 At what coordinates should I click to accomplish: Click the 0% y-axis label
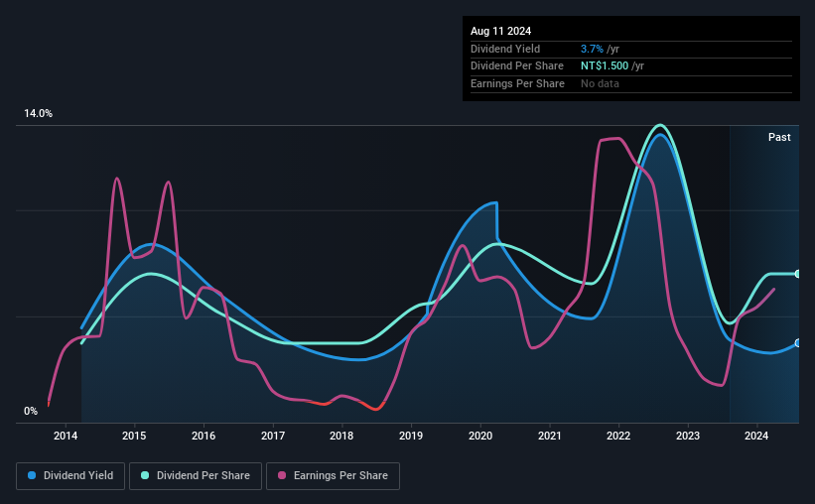click(x=31, y=411)
